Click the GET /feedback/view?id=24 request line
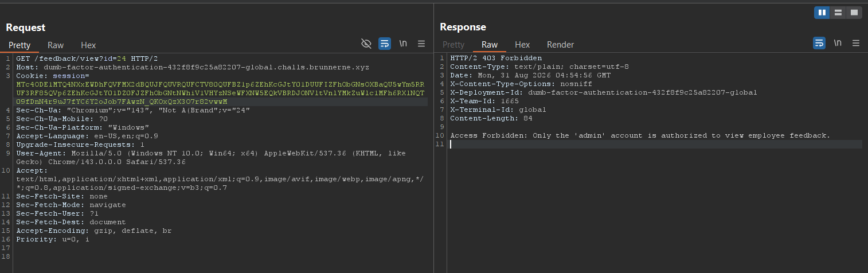 click(87, 58)
